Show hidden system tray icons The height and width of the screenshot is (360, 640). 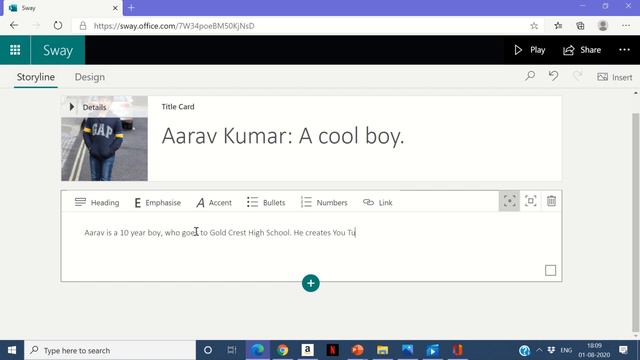coord(539,350)
